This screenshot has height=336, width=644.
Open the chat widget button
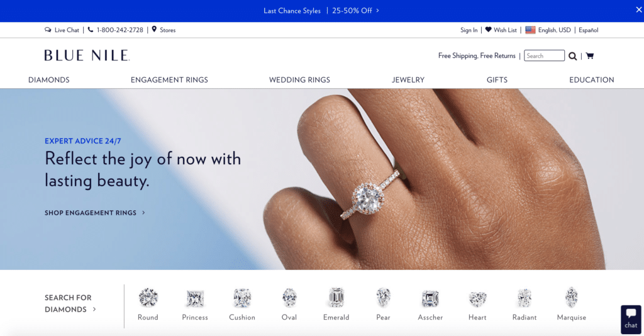tap(631, 319)
